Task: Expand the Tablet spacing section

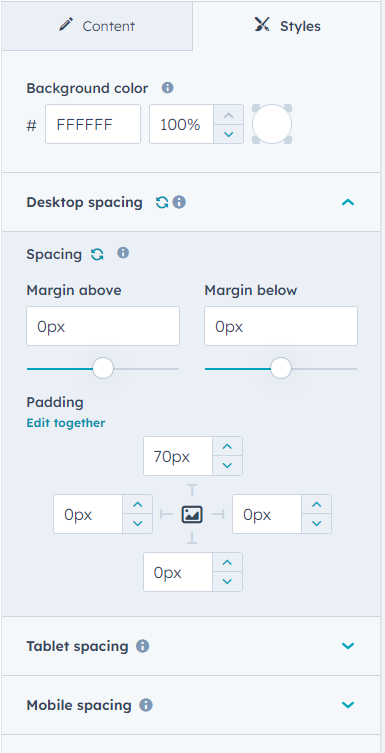Action: tap(348, 646)
